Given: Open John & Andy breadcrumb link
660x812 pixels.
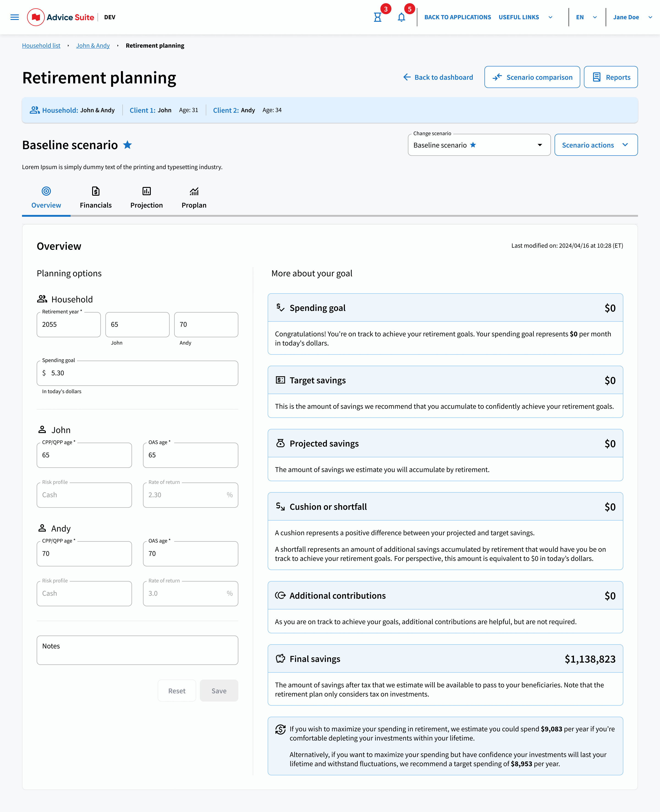Looking at the screenshot, I should coord(93,46).
